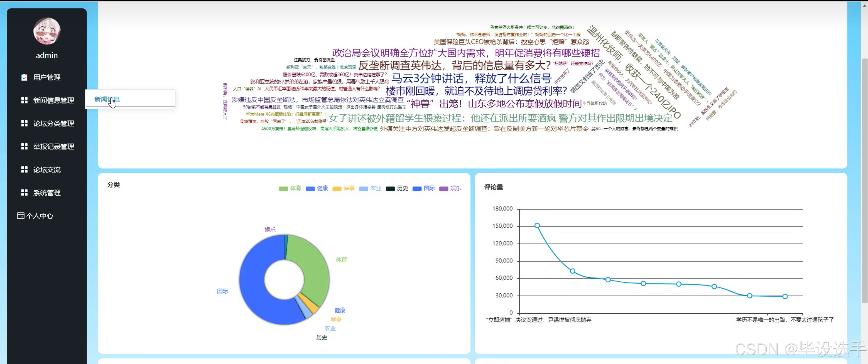868x364 pixels.
Task: Click word cloud text 反垄断调查英伟达，背后的信息量有多大?
Action: pyautogui.click(x=454, y=65)
